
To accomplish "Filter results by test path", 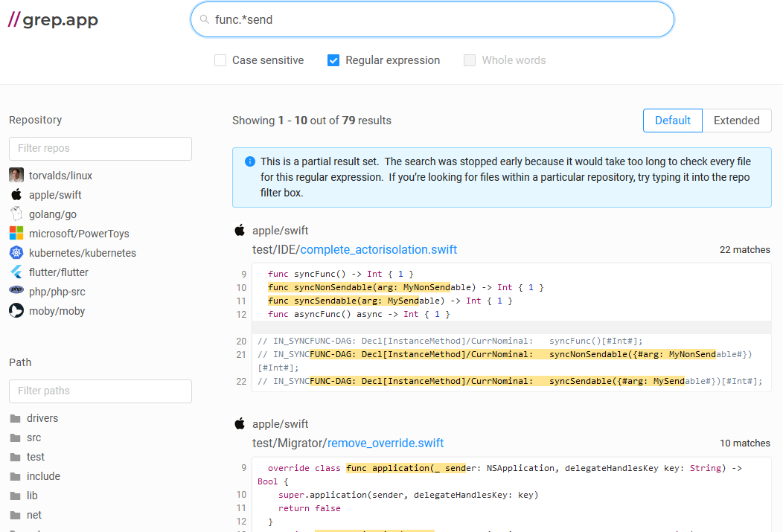I will click(x=36, y=457).
